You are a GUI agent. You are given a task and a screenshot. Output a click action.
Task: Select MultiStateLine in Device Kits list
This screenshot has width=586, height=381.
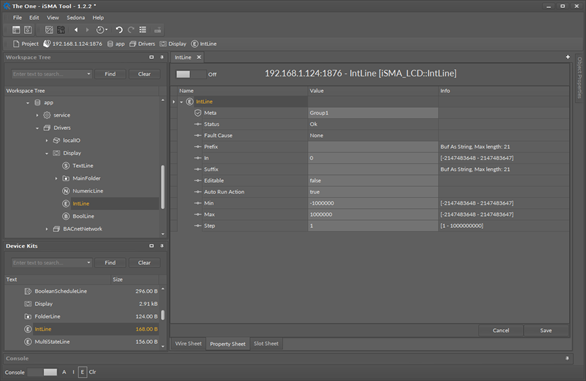pos(52,342)
